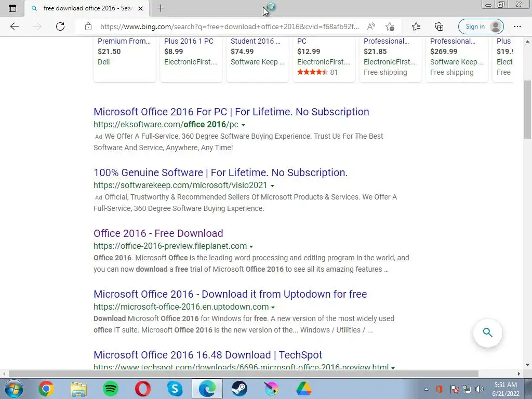Open 'Office 2016 - Free Download' result
The height and width of the screenshot is (399, 532).
point(158,233)
